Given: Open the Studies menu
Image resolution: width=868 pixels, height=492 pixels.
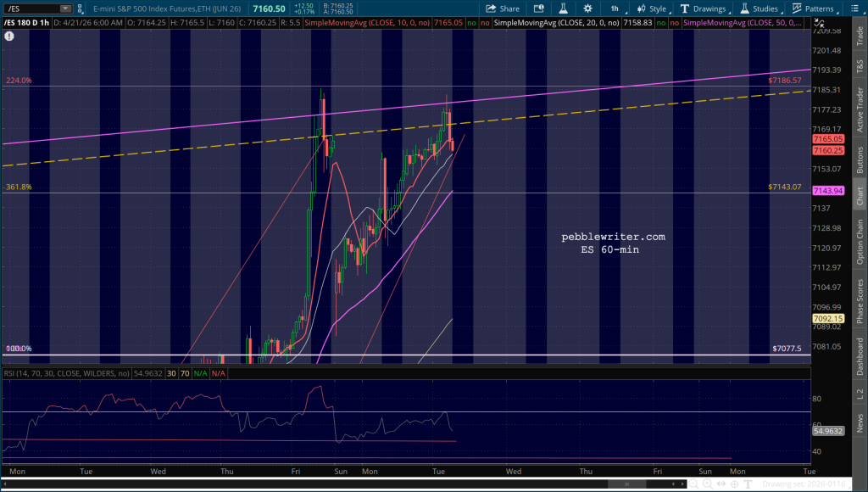Looking at the screenshot, I should coord(760,8).
